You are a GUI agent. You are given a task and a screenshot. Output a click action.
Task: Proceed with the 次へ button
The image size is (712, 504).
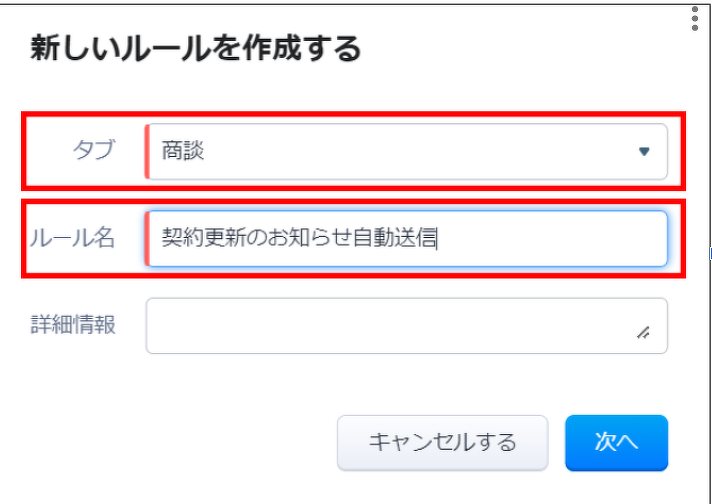[616, 442]
